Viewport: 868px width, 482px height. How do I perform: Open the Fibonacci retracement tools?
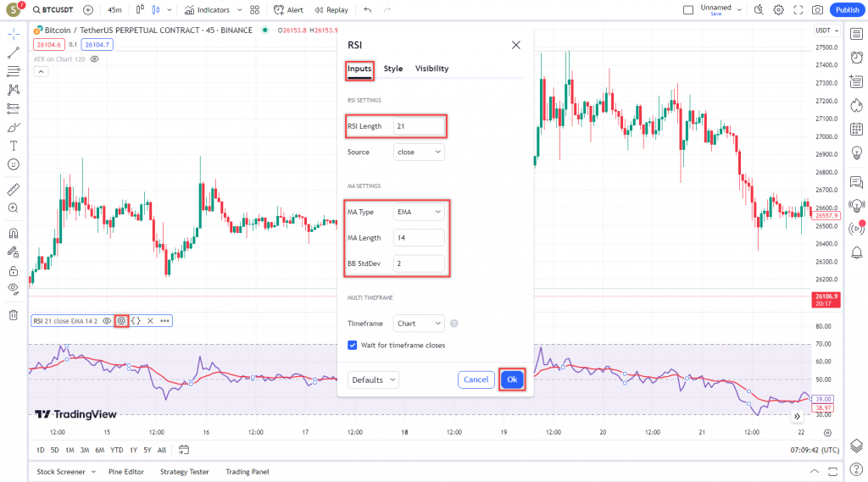click(14, 71)
